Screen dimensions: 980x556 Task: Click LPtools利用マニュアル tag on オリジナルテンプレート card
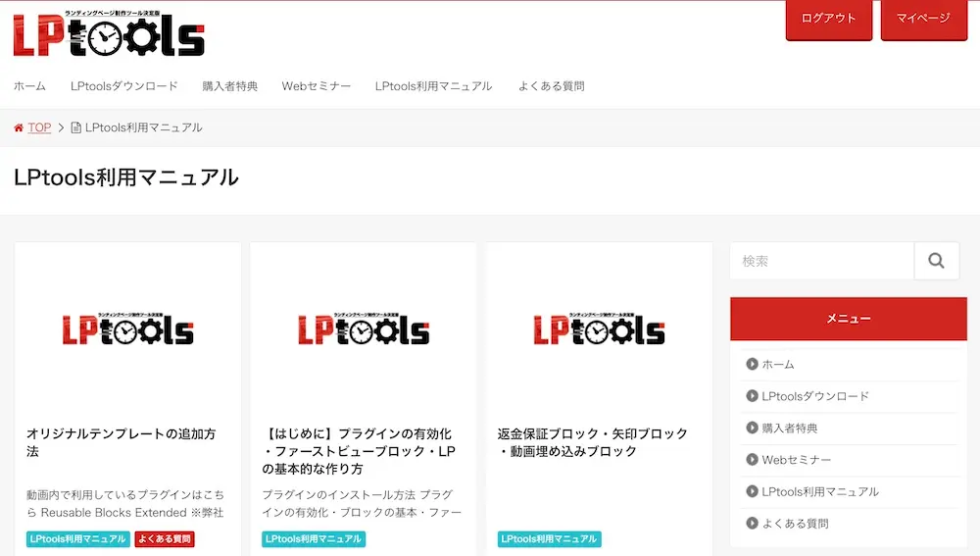[x=78, y=538]
